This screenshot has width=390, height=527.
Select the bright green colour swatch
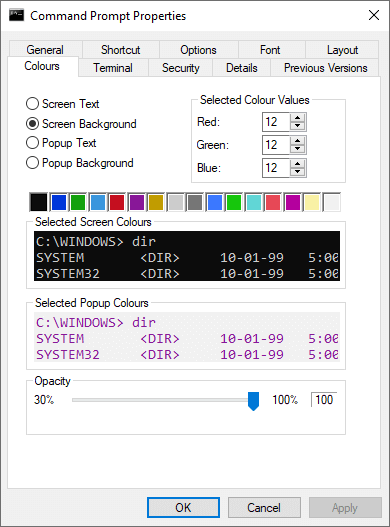coord(234,202)
